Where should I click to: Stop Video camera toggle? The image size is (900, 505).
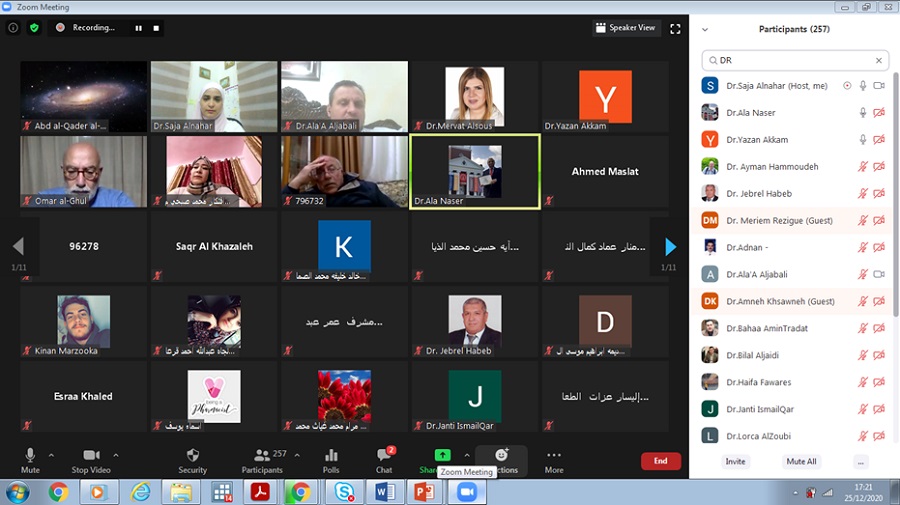(91, 461)
